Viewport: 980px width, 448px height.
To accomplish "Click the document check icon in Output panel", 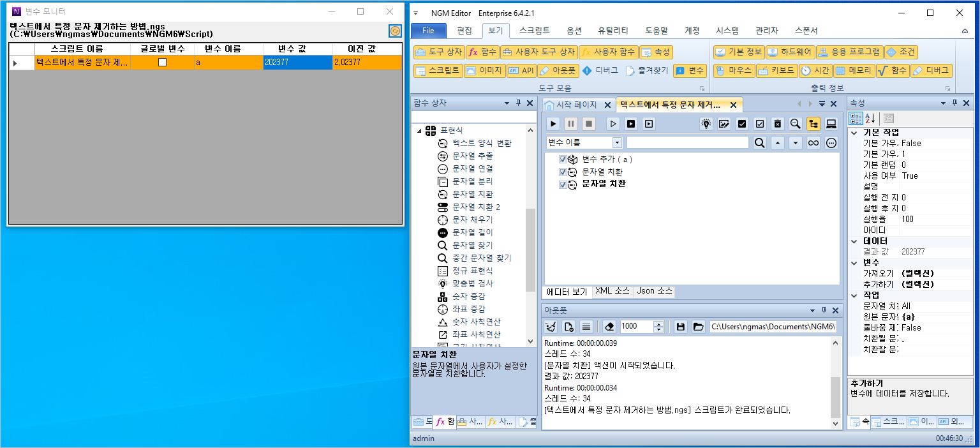I will (569, 326).
